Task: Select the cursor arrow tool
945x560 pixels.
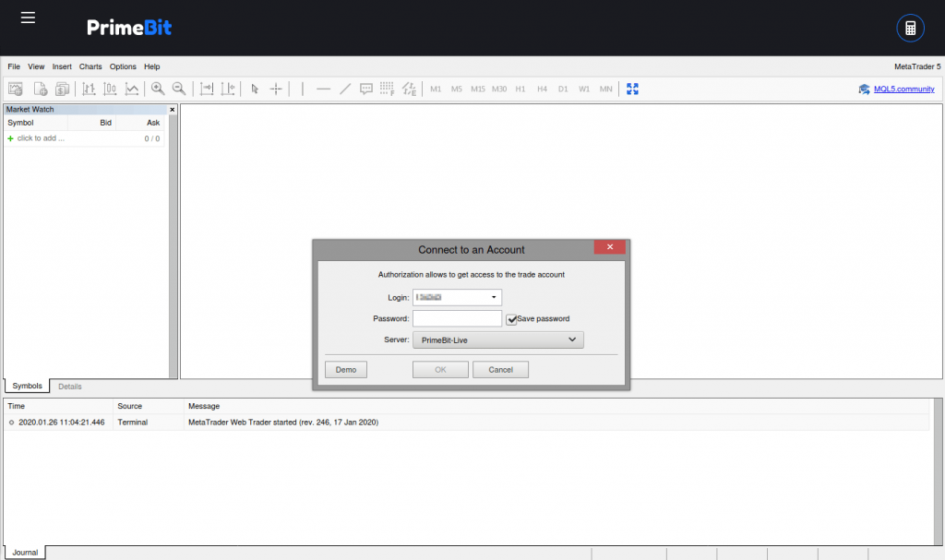Action: (255, 89)
